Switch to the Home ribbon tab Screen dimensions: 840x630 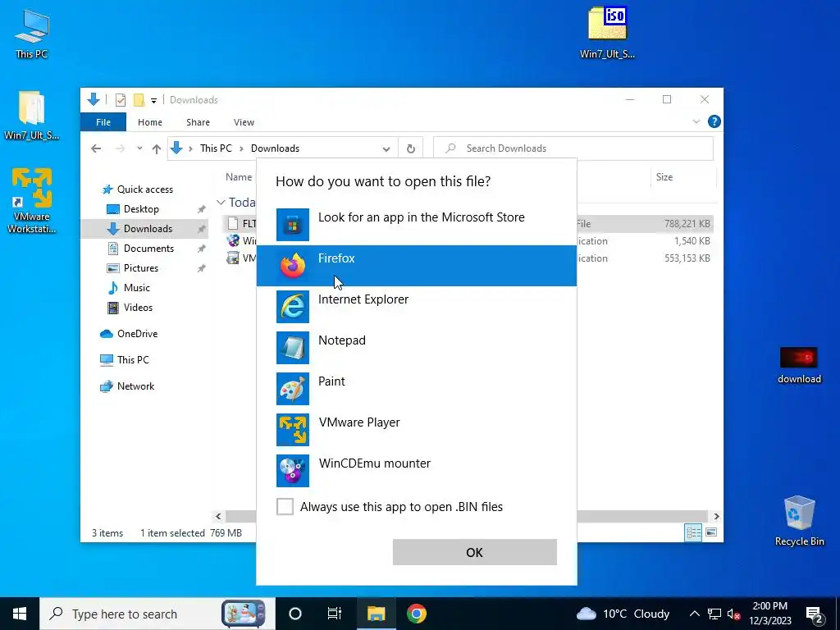click(x=150, y=122)
